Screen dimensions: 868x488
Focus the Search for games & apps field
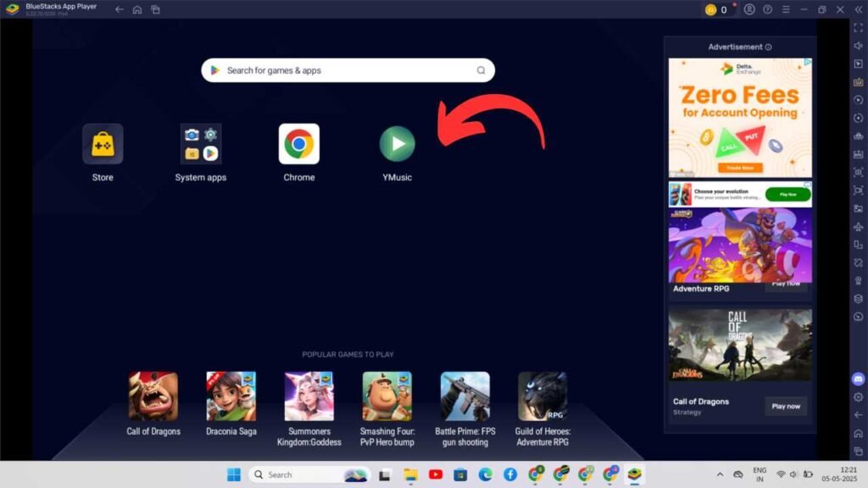[x=348, y=70]
